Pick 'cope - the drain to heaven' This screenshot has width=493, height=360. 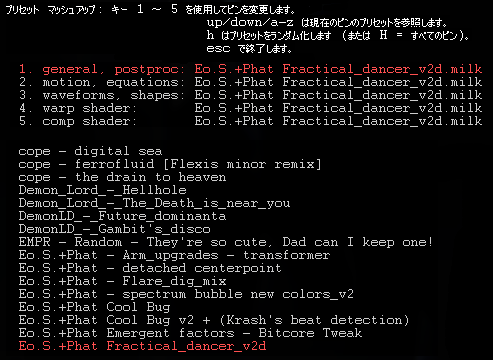122,177
